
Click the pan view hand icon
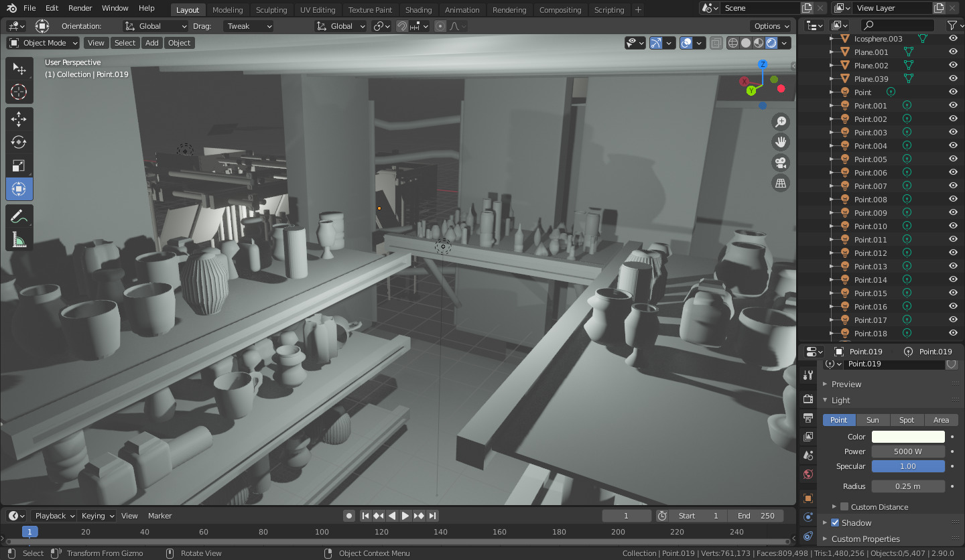(781, 142)
